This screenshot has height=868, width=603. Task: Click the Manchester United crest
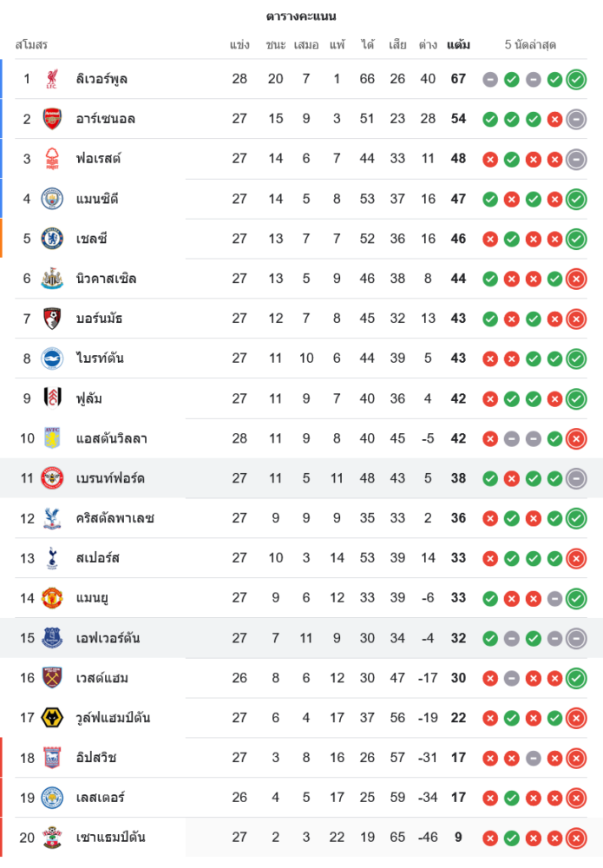click(x=52, y=598)
